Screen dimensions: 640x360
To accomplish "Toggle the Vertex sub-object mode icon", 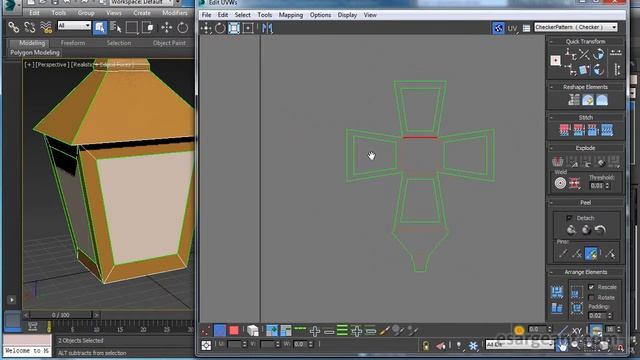I will tap(206, 330).
